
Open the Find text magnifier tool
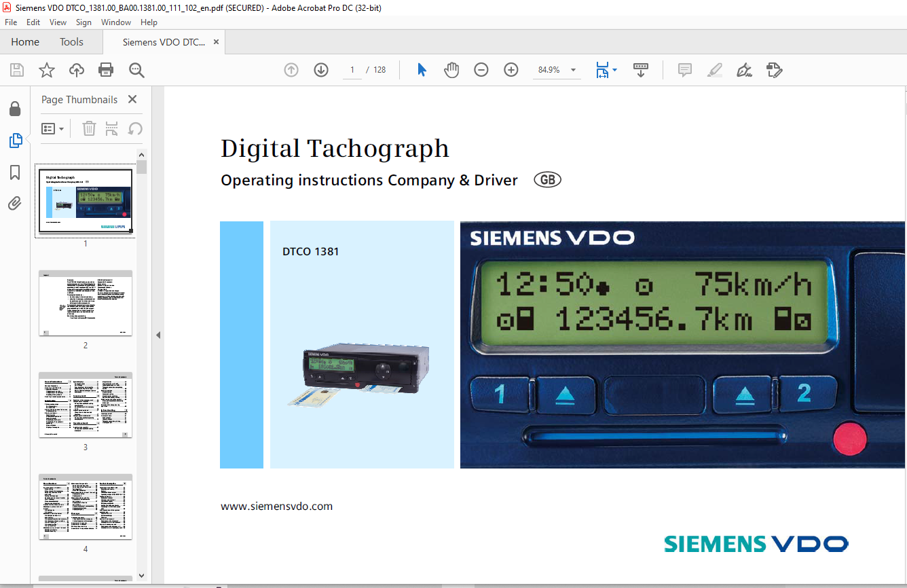pos(136,70)
